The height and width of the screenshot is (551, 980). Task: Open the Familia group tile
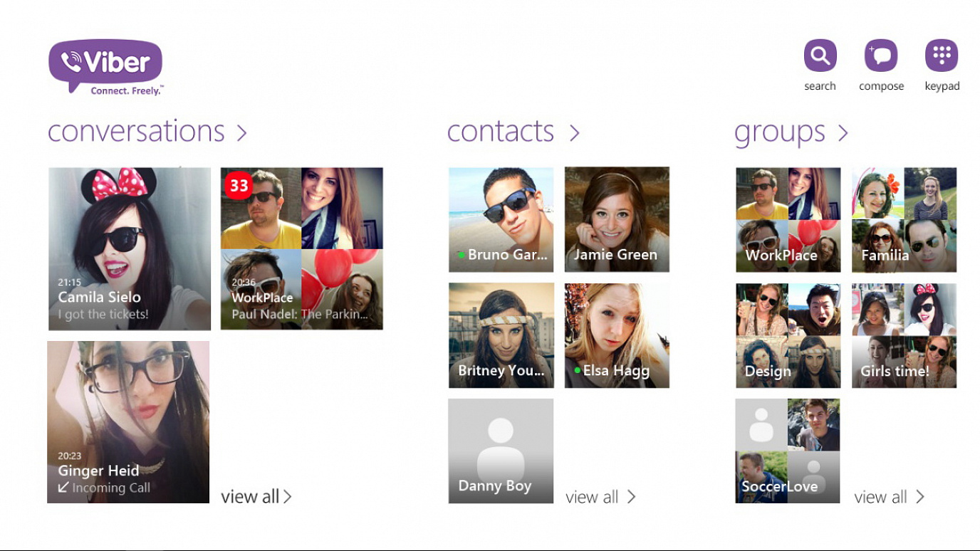point(904,219)
